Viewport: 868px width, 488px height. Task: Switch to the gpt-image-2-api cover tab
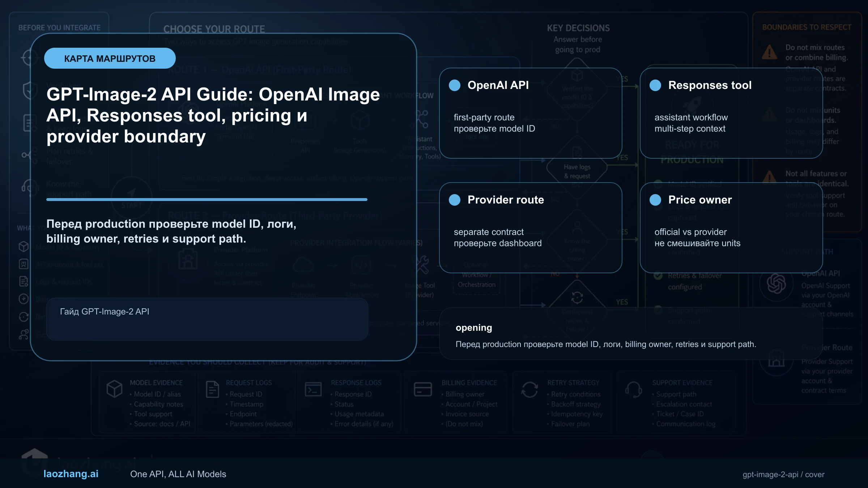tap(783, 474)
